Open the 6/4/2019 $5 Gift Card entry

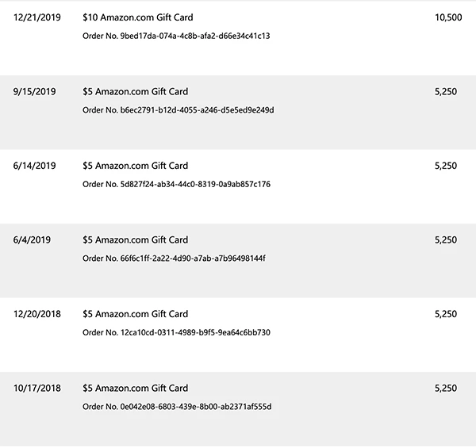click(x=135, y=240)
